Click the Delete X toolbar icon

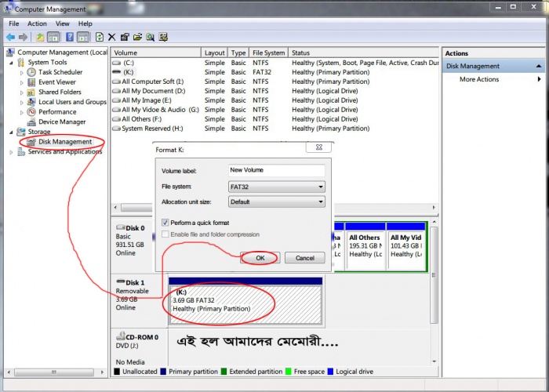(x=112, y=37)
